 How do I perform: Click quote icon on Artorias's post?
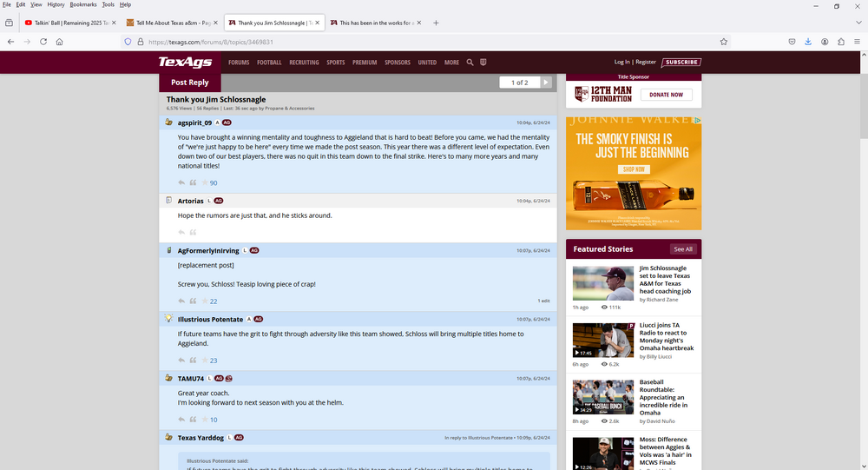point(193,233)
